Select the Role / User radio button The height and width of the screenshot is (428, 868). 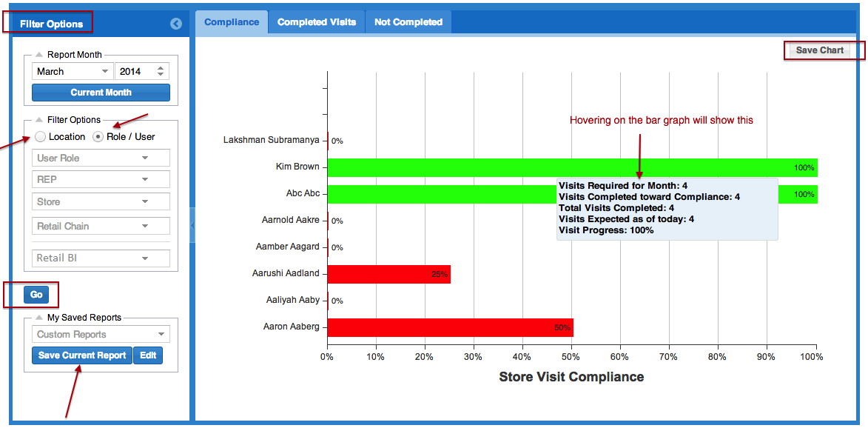98,137
